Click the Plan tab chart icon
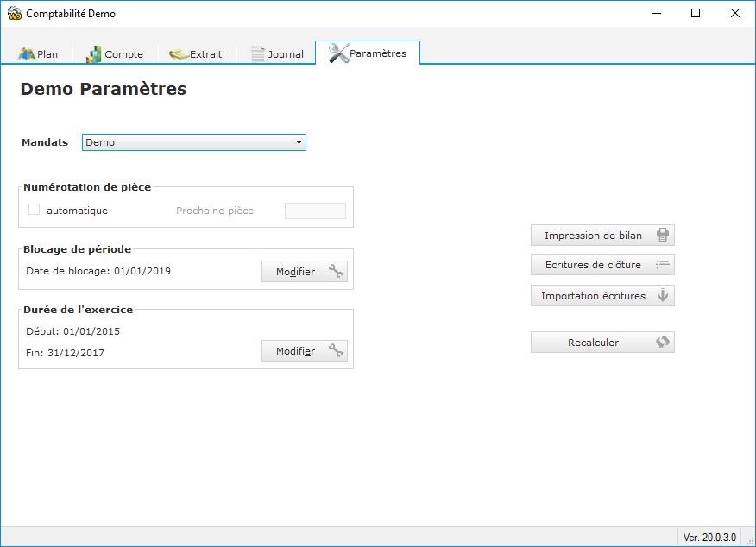Screen dimensions: 756x547 coord(27,54)
